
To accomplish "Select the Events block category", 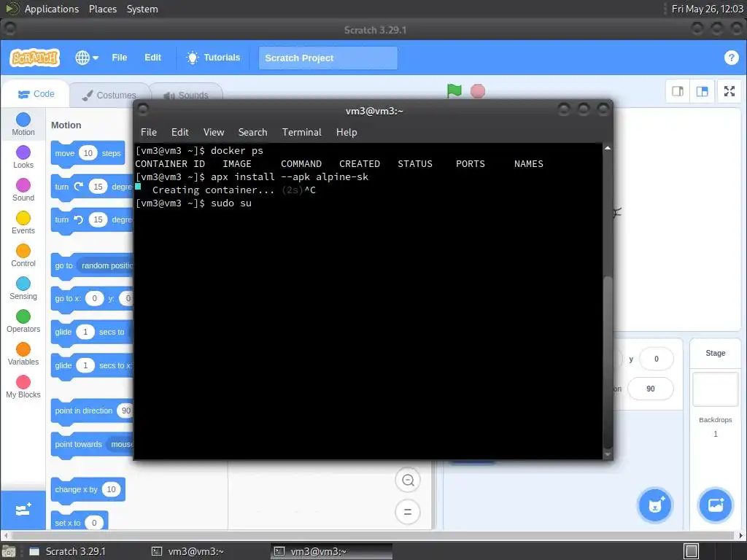I will coord(23,223).
